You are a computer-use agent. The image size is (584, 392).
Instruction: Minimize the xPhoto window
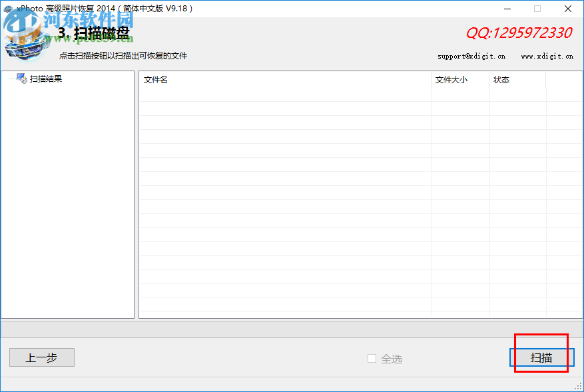tap(507, 9)
